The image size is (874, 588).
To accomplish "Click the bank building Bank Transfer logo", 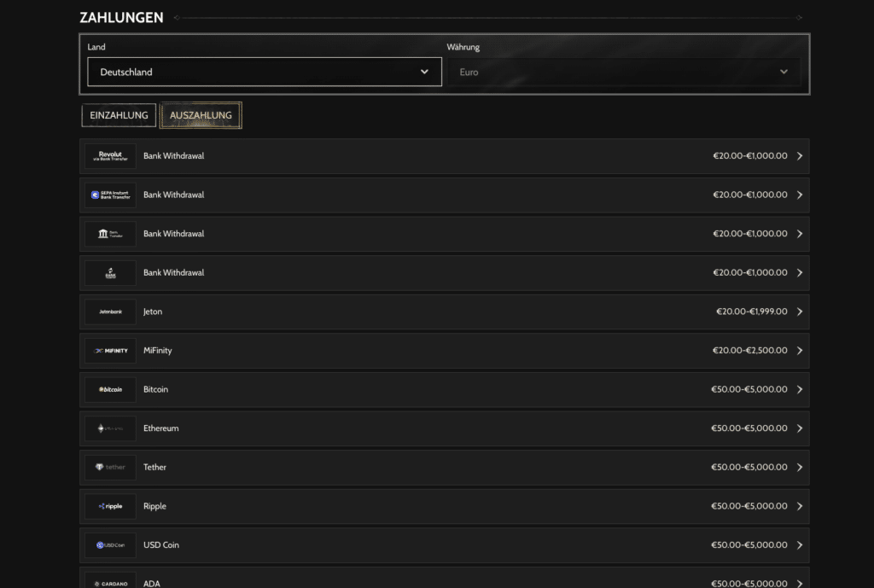I will point(110,234).
